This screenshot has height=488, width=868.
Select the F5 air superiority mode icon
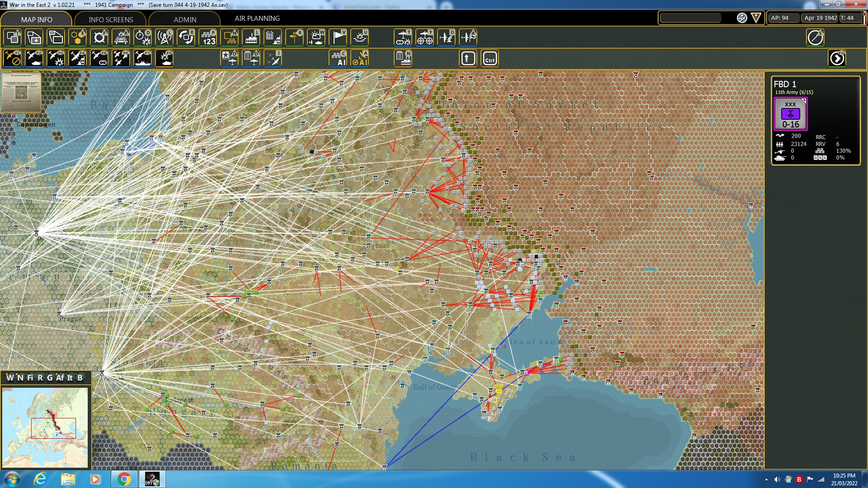pyautogui.click(x=99, y=59)
